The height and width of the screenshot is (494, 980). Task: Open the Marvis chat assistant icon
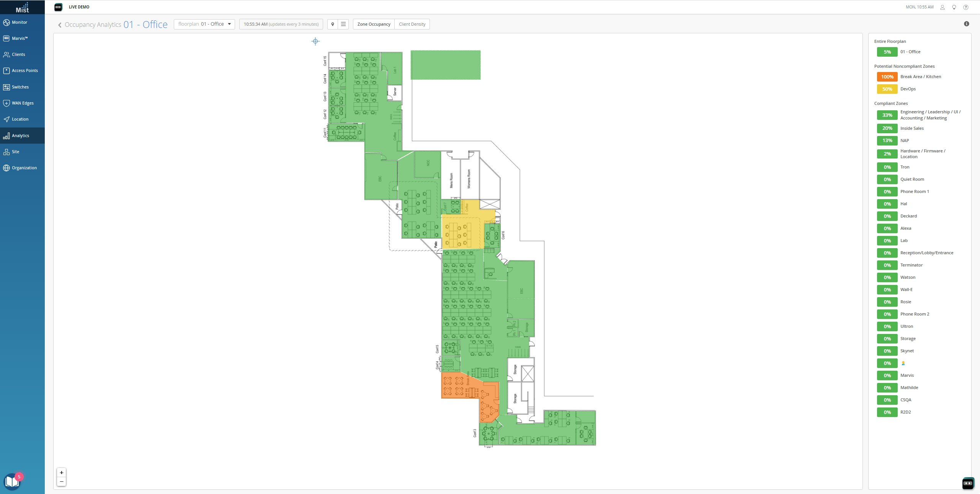pos(968,483)
